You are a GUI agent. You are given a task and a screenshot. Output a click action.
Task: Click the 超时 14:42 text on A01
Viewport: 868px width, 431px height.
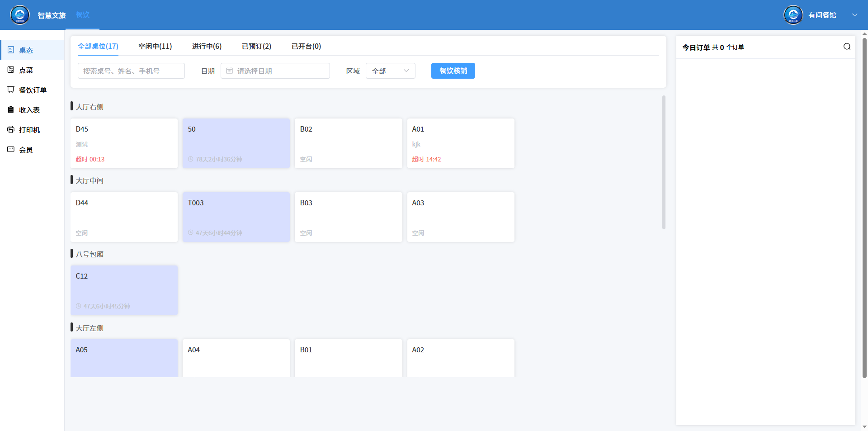click(x=426, y=159)
